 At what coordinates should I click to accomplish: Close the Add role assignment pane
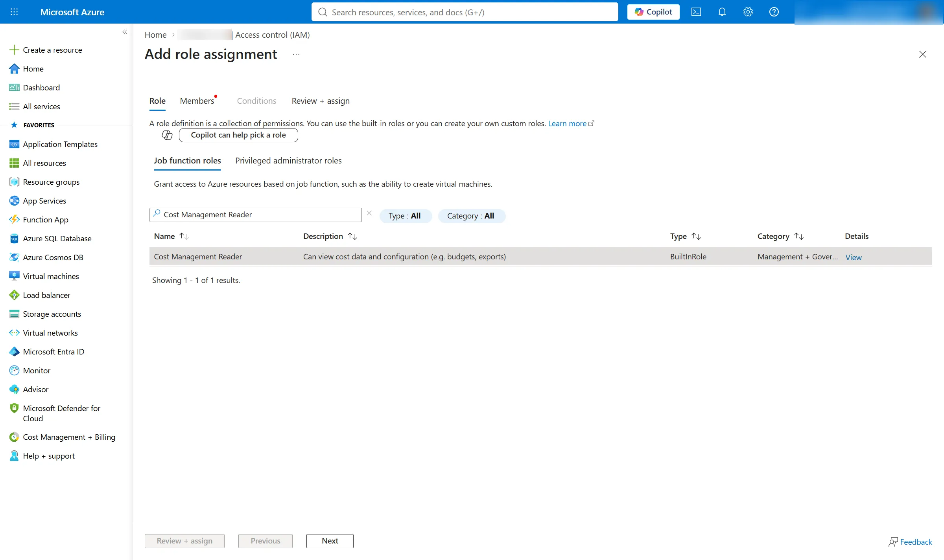click(922, 54)
